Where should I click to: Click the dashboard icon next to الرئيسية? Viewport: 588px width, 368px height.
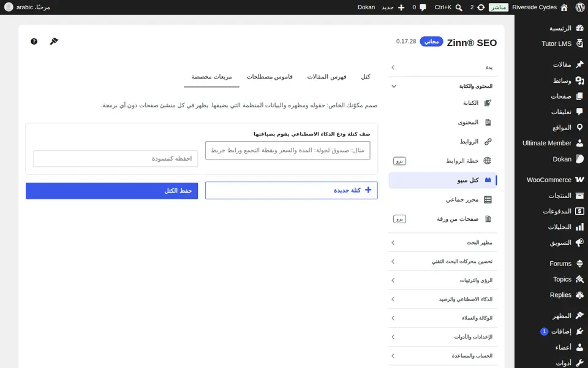click(580, 28)
